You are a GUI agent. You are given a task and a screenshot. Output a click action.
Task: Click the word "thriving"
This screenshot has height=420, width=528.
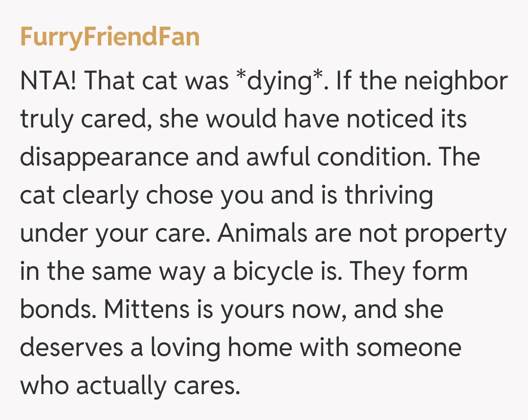pyautogui.click(x=389, y=195)
